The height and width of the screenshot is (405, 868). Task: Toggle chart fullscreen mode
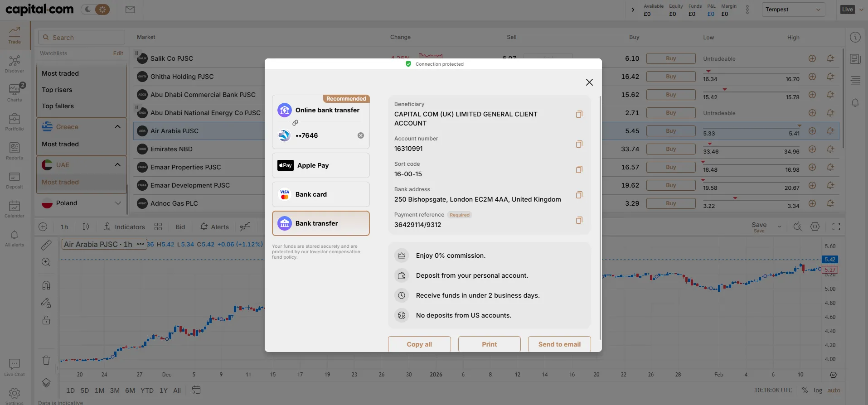tap(836, 227)
